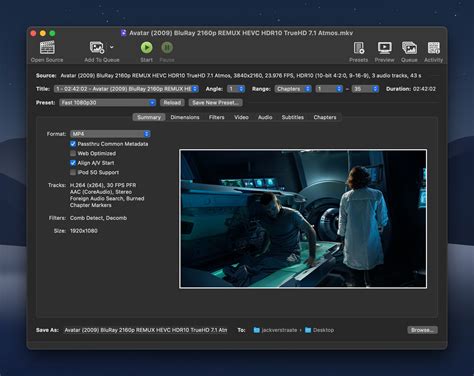Click Foreign Audio Search, Burned text

(107, 198)
